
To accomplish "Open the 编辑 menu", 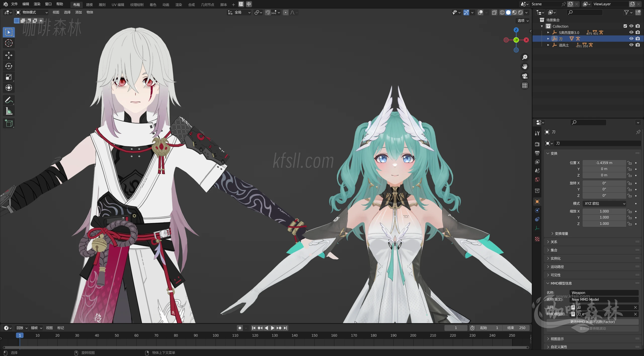I will (x=26, y=4).
